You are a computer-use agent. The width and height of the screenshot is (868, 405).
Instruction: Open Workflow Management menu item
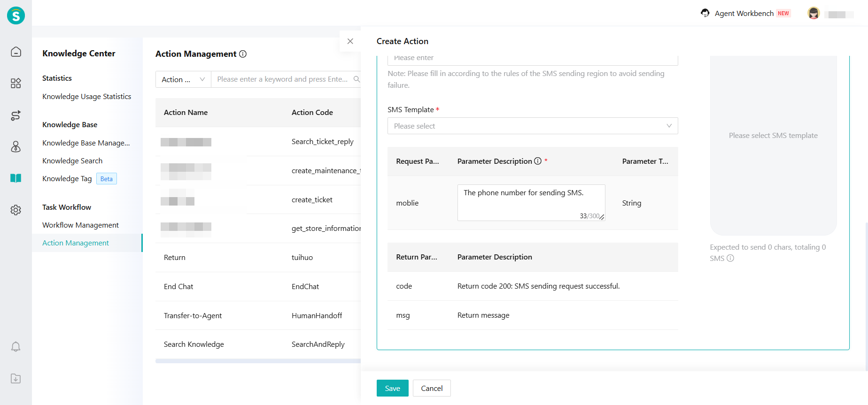pyautogui.click(x=80, y=225)
